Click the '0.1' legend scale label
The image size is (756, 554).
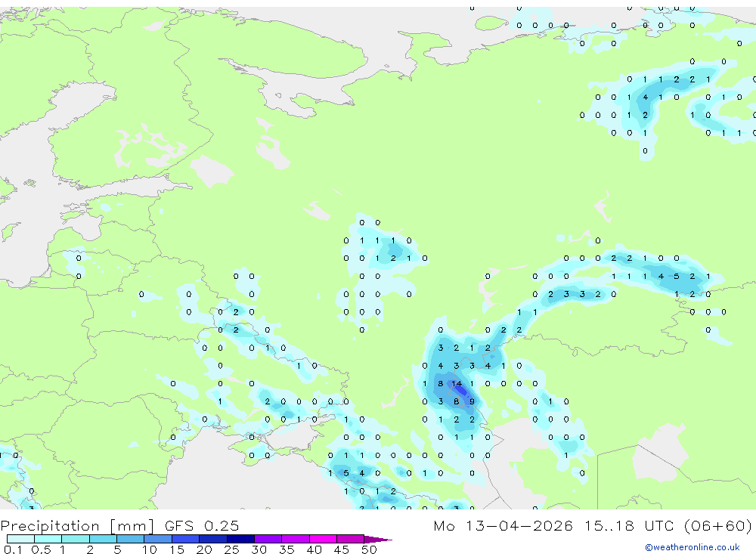coord(13,549)
